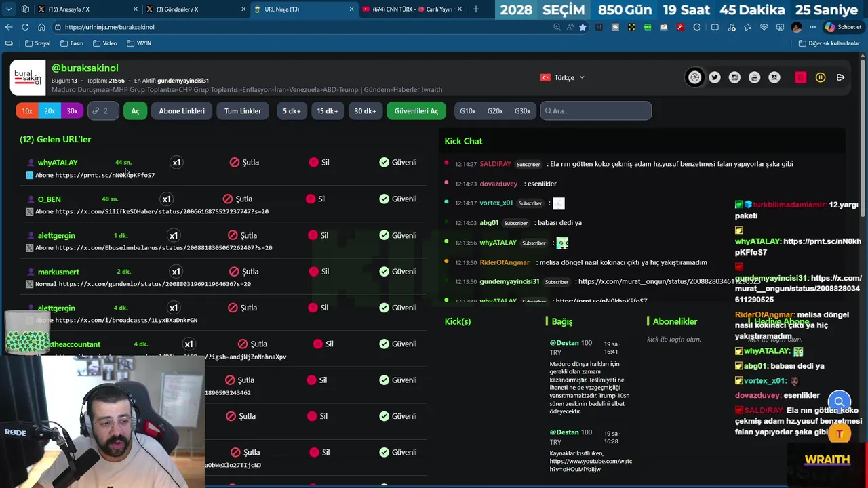Click the x1 badge on markusmert row

tap(176, 272)
